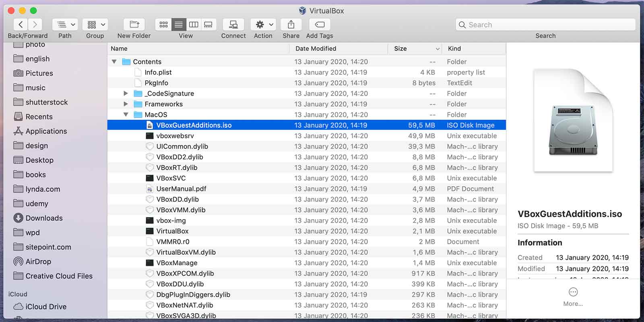Collapse the MacOS folder triangle
Viewport: 644px width, 322px height.
tap(126, 114)
